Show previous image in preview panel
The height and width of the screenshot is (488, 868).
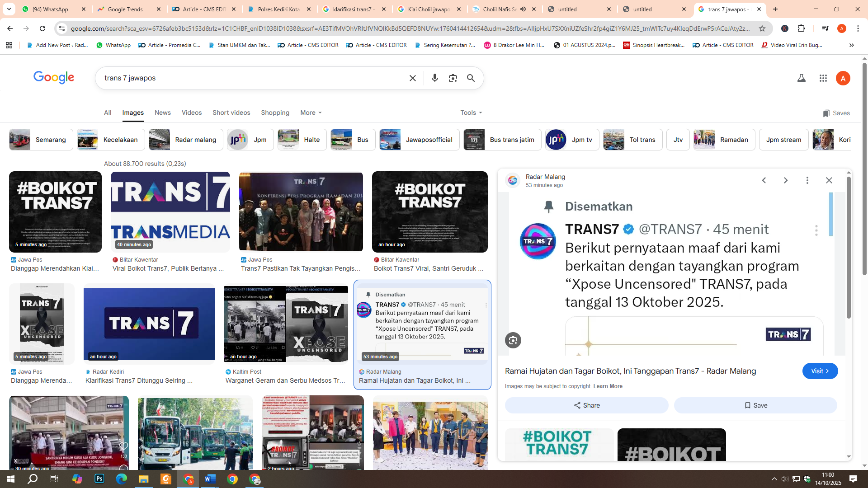(764, 180)
